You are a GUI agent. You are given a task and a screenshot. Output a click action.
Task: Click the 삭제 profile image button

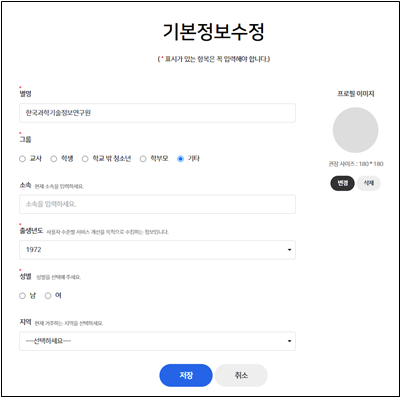pyautogui.click(x=368, y=183)
